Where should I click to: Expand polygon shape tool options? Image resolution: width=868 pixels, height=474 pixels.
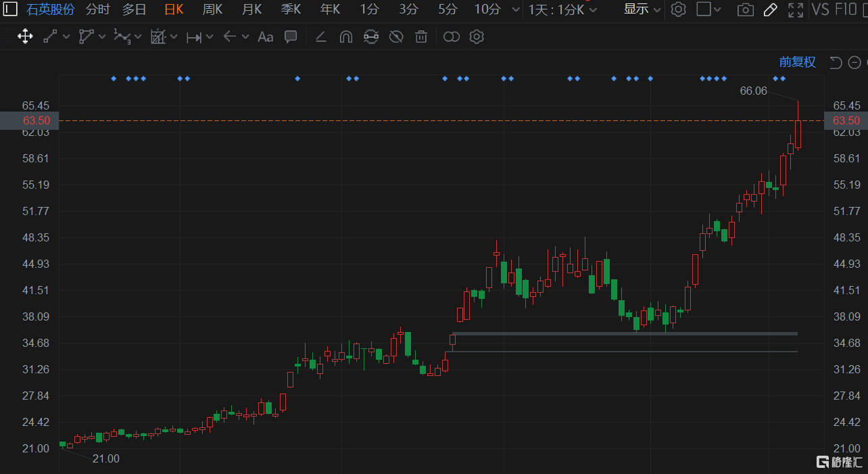coord(102,37)
